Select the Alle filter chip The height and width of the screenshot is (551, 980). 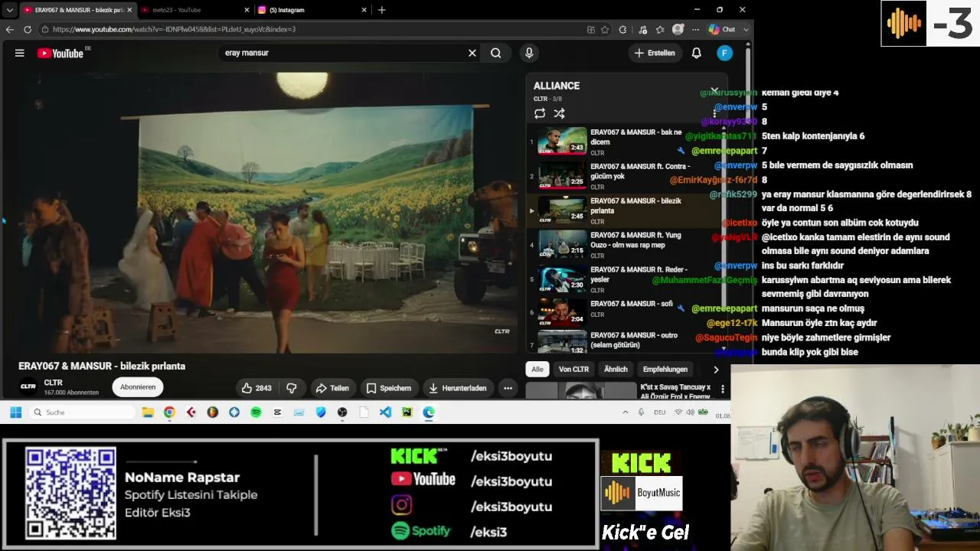pyautogui.click(x=537, y=370)
